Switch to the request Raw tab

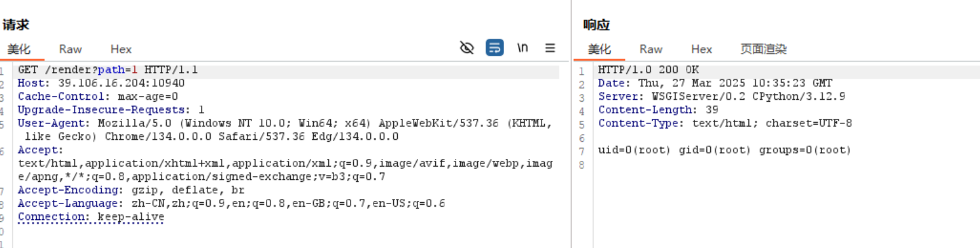coord(71,49)
